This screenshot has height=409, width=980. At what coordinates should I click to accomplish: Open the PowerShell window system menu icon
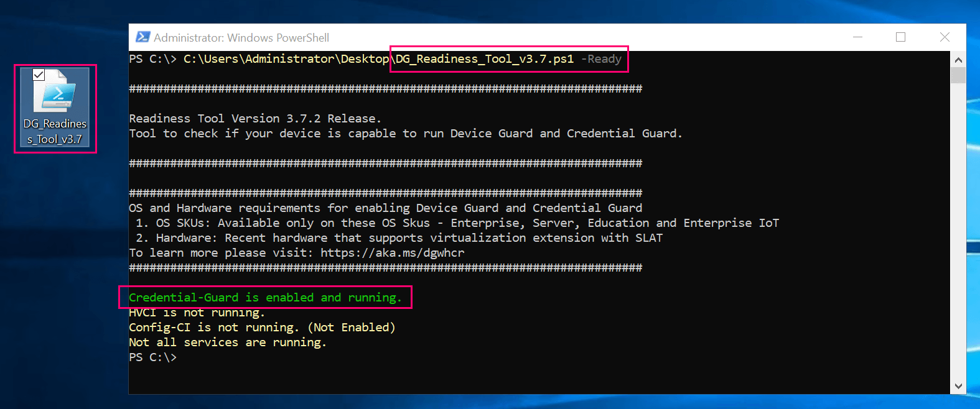click(x=142, y=37)
